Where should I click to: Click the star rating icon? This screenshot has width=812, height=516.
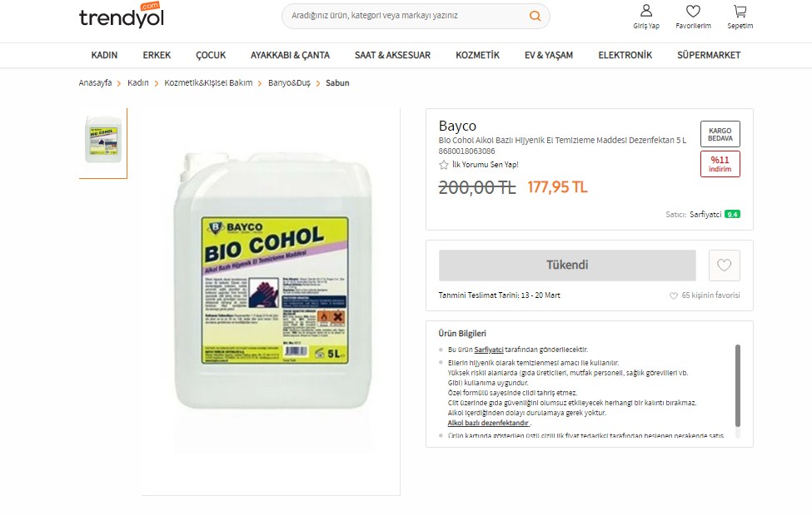(x=443, y=165)
